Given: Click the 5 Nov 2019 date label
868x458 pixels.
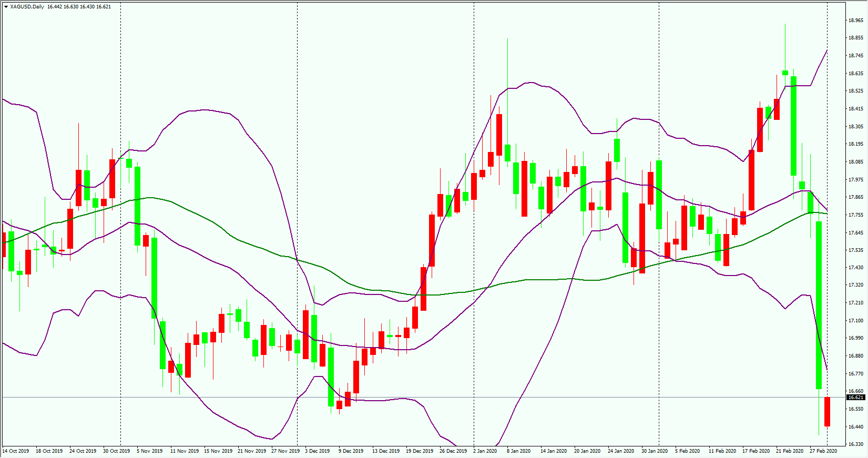Looking at the screenshot, I should [x=150, y=451].
